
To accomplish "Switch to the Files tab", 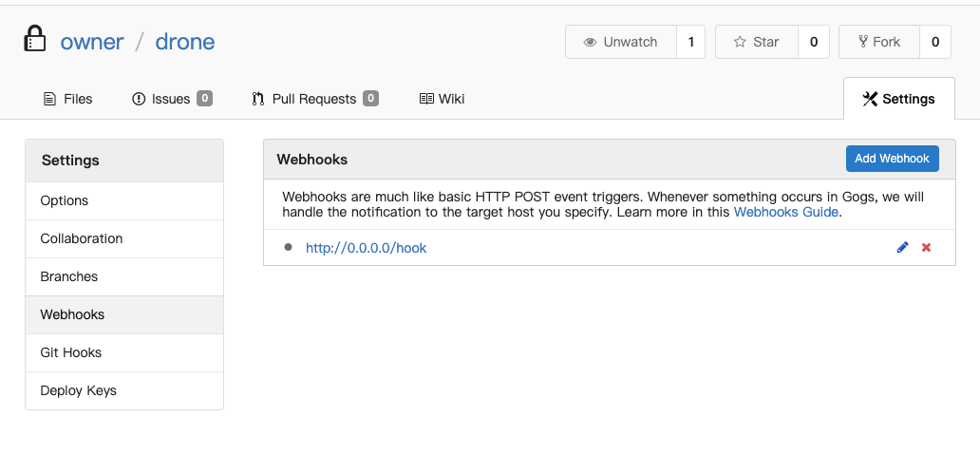I will [x=67, y=99].
